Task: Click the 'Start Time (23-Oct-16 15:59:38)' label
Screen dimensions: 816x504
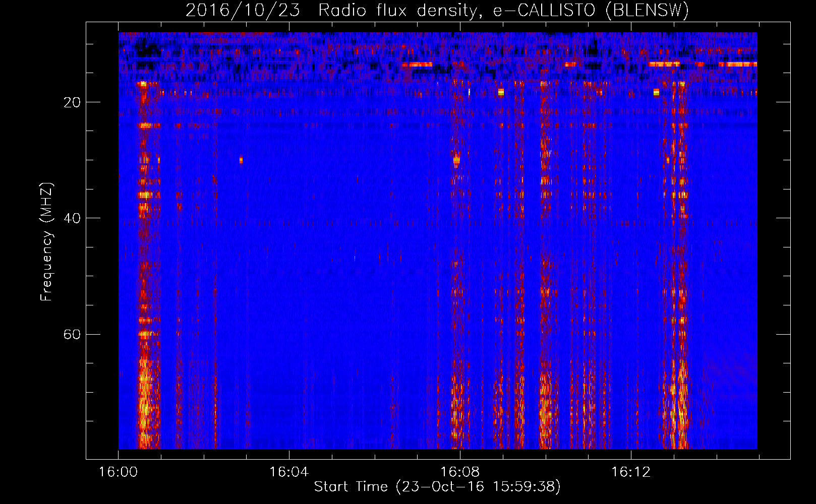Action: 437,487
